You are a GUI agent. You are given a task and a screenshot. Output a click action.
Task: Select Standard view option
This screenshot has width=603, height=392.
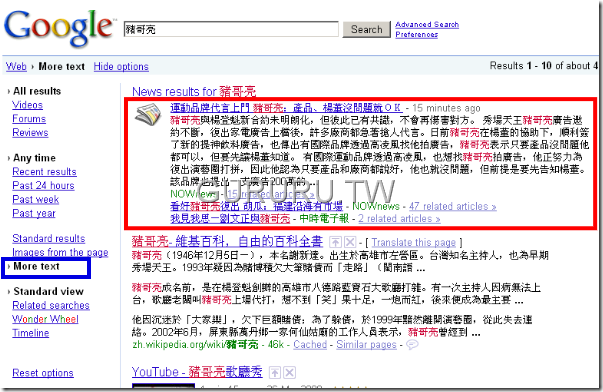[48, 292]
